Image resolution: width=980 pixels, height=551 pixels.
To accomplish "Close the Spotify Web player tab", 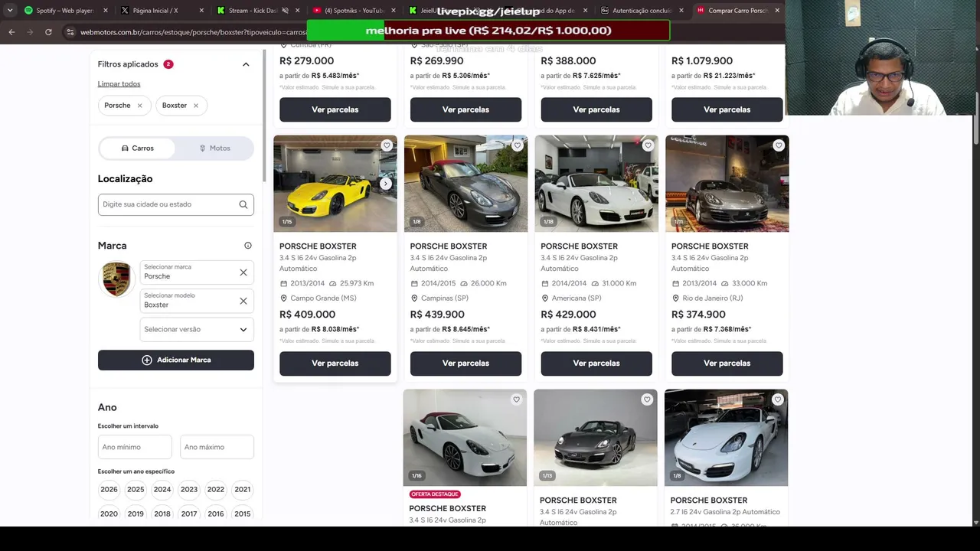I will (106, 11).
